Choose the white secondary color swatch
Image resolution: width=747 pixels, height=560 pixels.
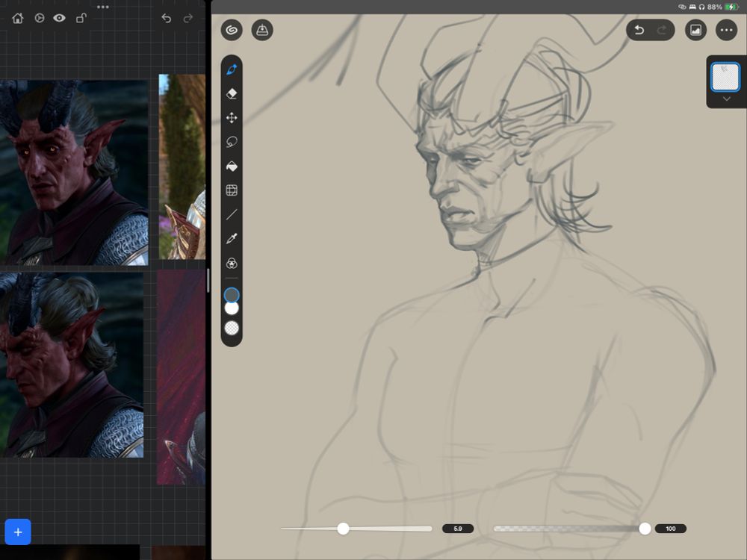(x=232, y=308)
